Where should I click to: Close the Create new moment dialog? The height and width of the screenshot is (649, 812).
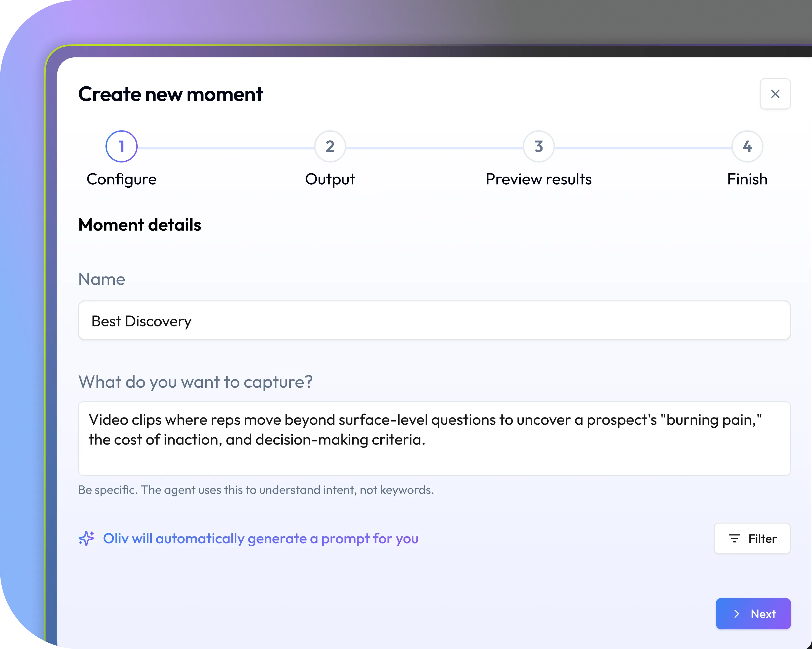click(775, 94)
